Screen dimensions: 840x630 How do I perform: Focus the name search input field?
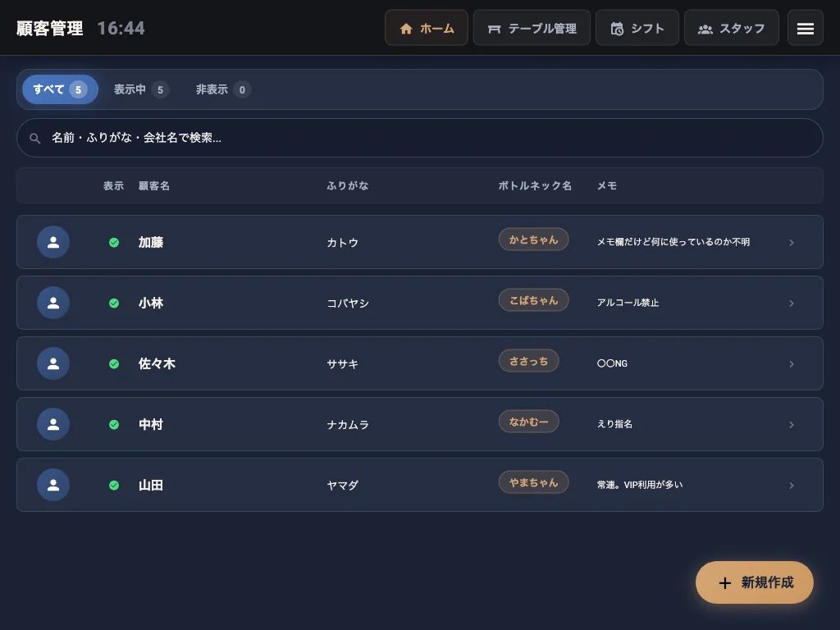point(419,138)
